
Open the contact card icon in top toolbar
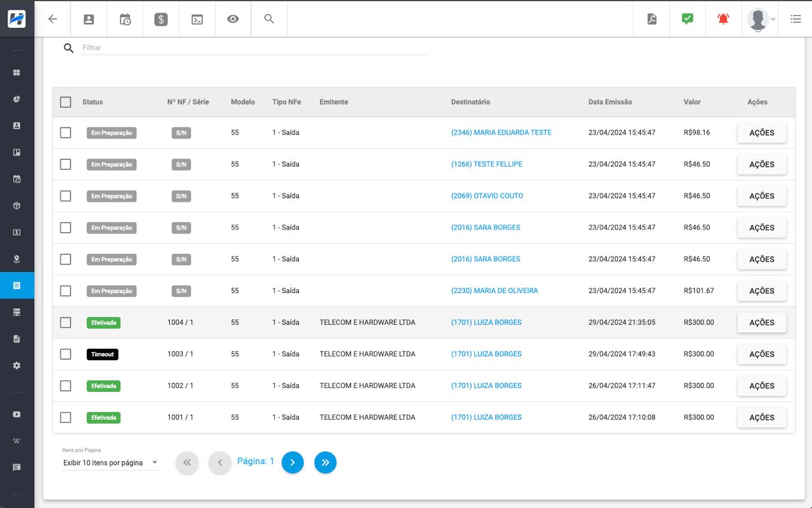pos(89,19)
